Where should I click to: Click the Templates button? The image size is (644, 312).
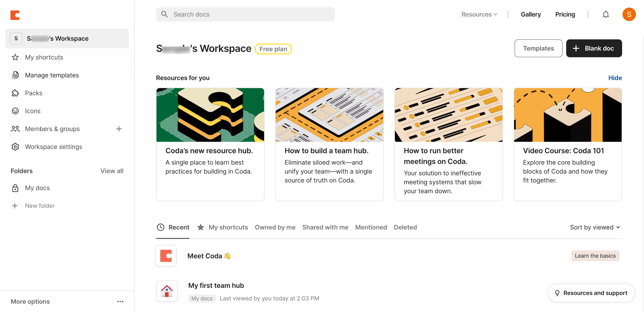[538, 48]
